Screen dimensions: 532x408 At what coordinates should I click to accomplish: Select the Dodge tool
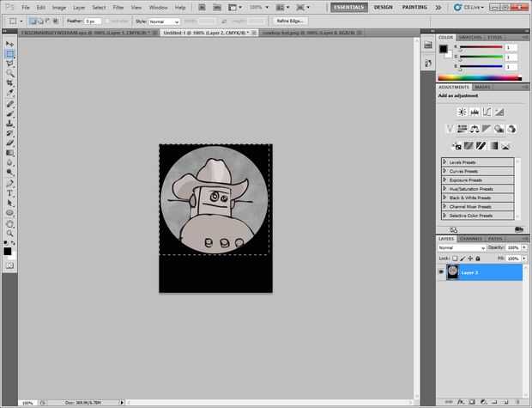click(x=9, y=173)
